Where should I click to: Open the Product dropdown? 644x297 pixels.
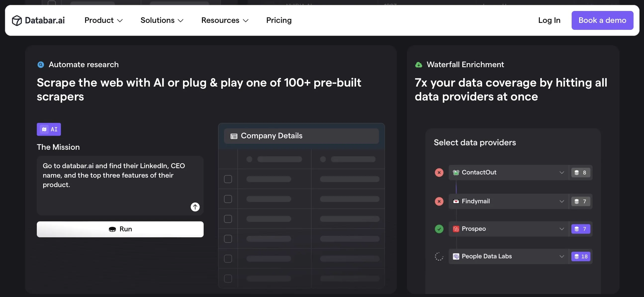pyautogui.click(x=103, y=20)
